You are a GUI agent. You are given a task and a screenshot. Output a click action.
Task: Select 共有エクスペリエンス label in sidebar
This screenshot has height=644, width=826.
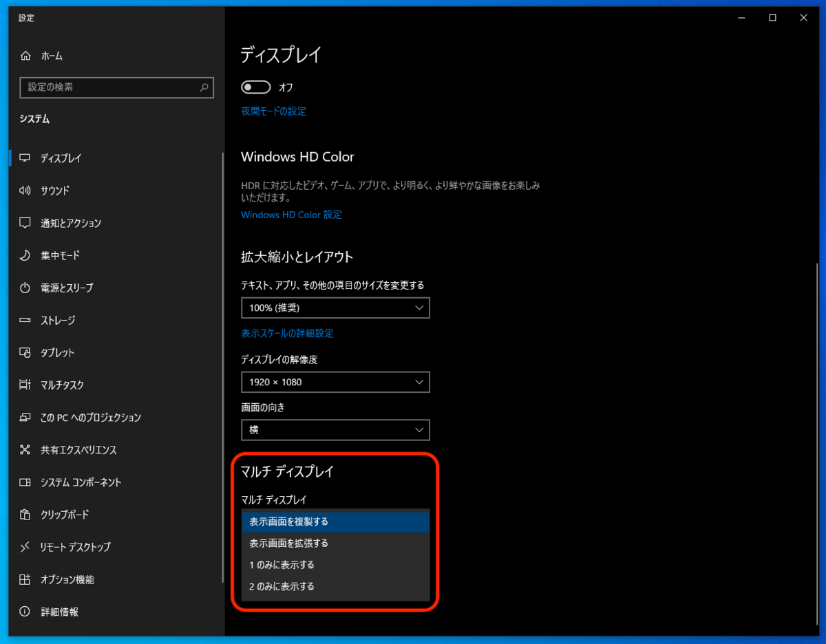pyautogui.click(x=78, y=450)
